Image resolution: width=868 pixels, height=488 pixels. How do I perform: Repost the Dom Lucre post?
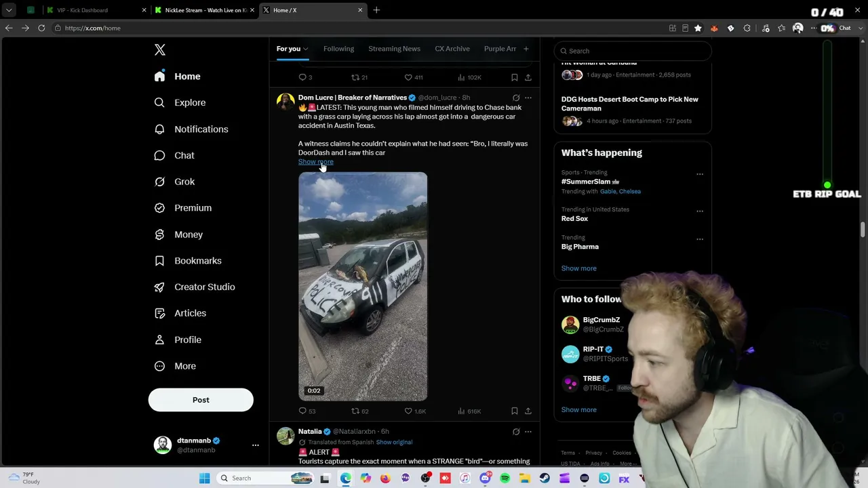359,411
